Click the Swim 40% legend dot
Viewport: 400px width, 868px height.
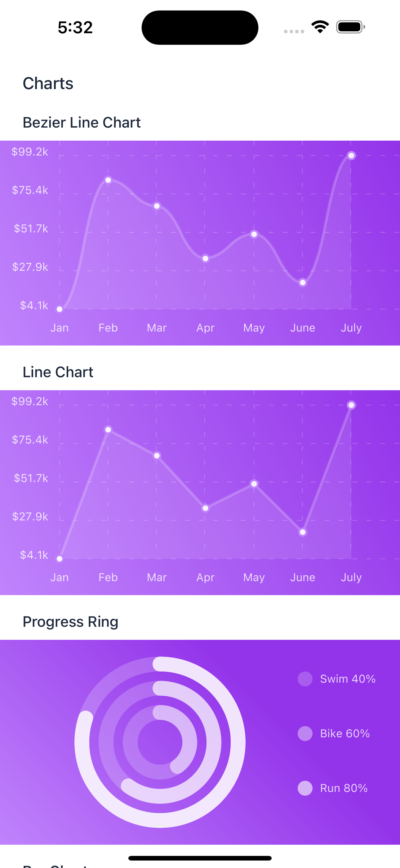305,679
